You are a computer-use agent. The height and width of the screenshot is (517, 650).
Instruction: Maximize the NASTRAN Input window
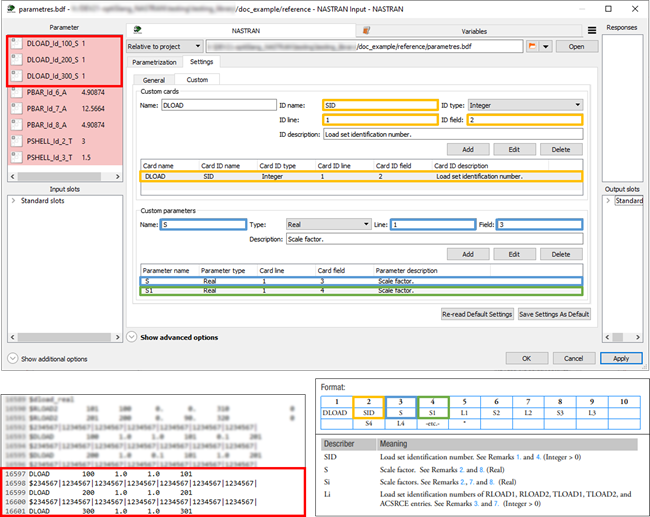(x=608, y=9)
